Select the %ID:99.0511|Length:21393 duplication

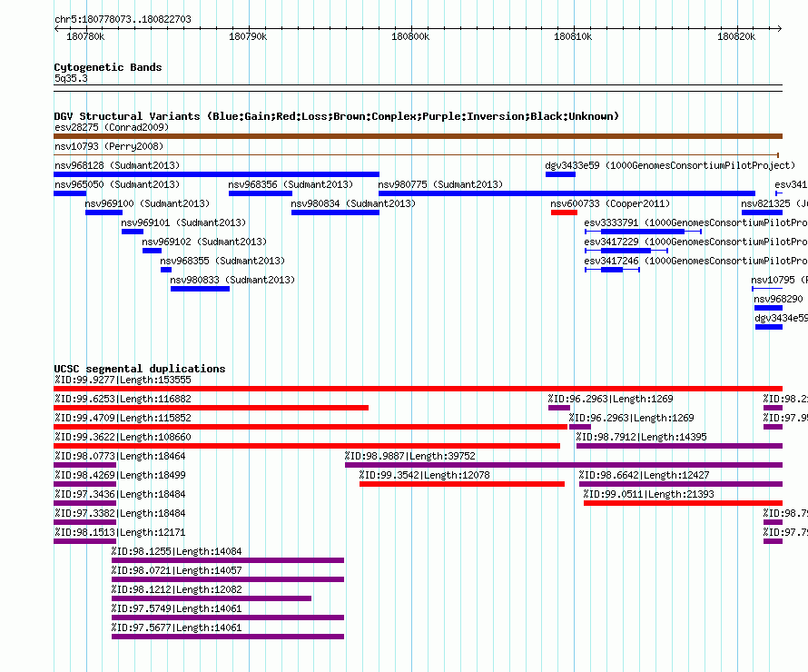coord(683,503)
